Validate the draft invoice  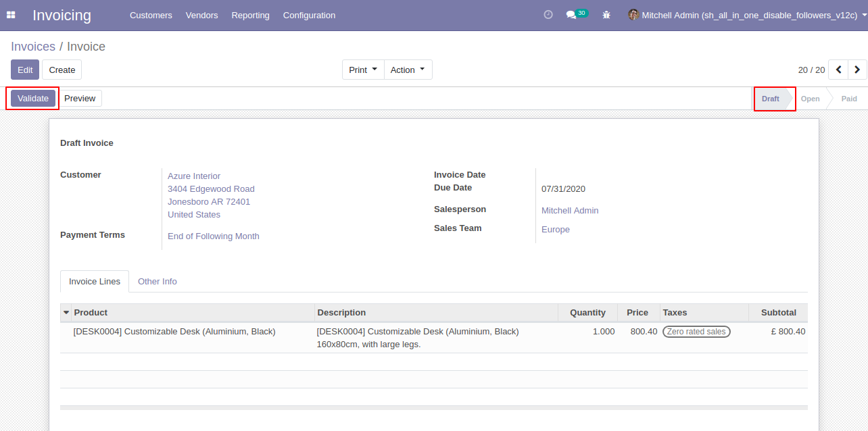point(33,98)
